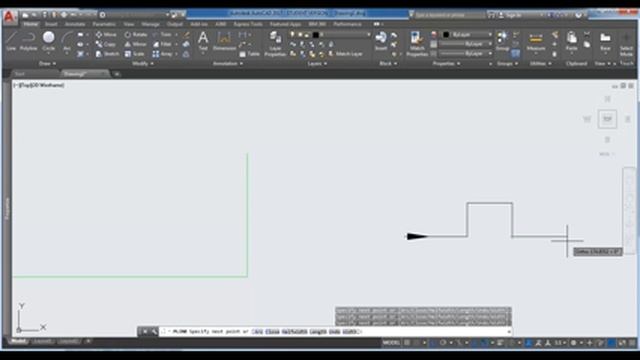Click the black layer color swatch
The width and height of the screenshot is (640, 360).
[x=316, y=35]
